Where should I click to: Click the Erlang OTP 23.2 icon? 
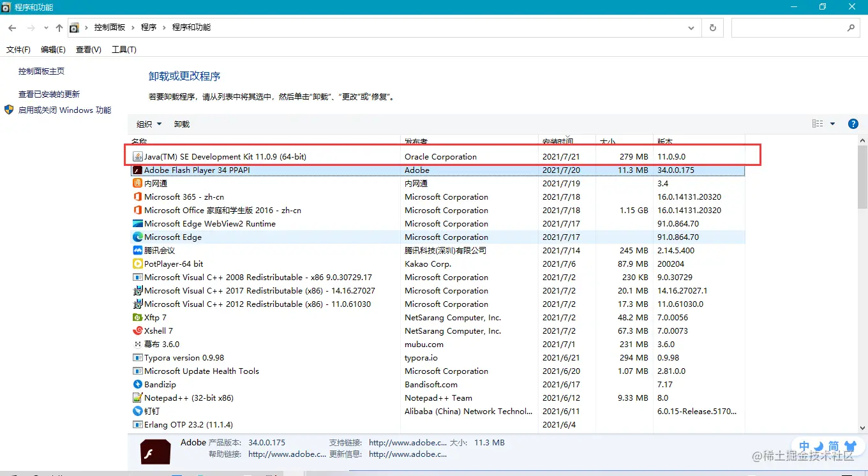(137, 425)
